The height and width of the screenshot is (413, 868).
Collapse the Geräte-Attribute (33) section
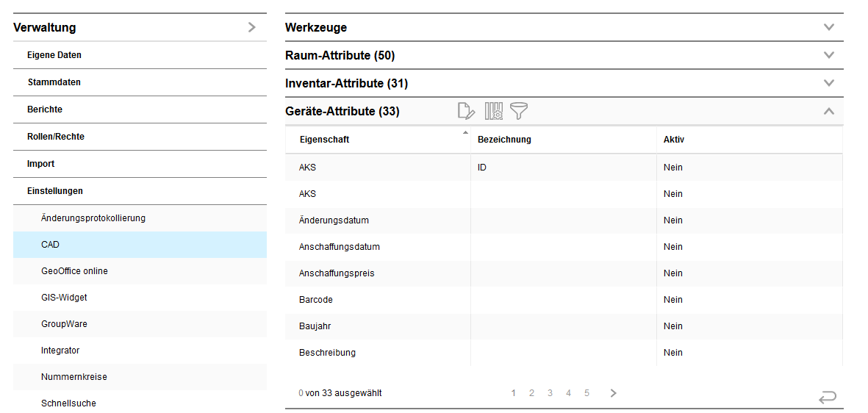click(x=829, y=112)
